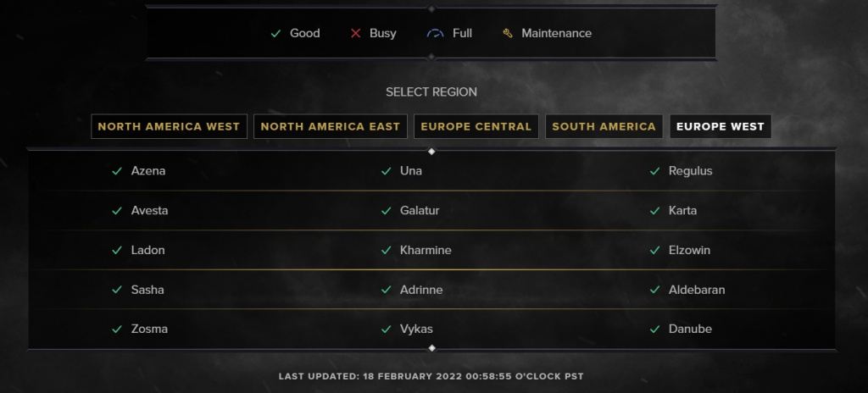Click the Una server entry

411,171
